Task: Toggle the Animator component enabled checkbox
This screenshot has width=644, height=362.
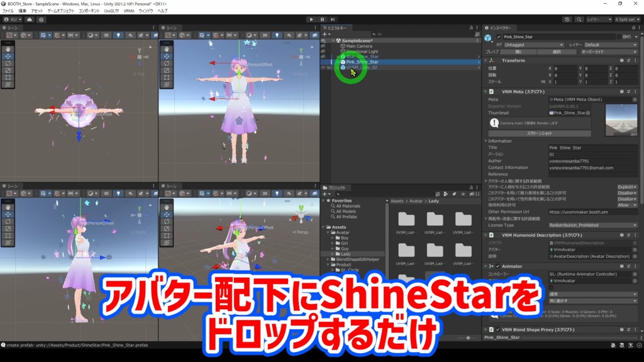Action: click(498, 266)
